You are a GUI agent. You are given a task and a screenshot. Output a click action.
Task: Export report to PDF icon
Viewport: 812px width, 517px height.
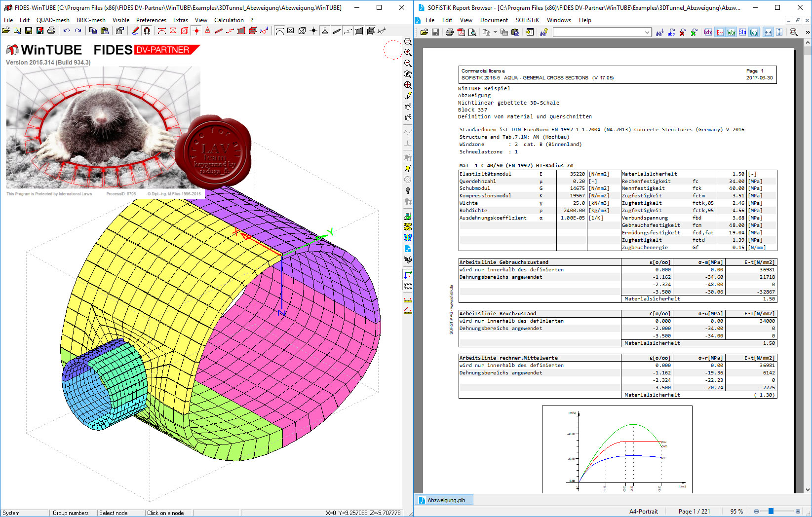click(461, 32)
